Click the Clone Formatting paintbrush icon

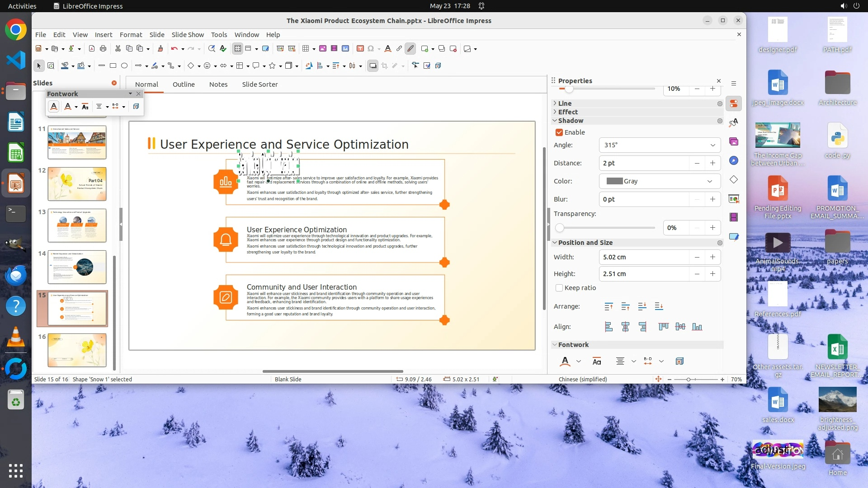tap(160, 49)
